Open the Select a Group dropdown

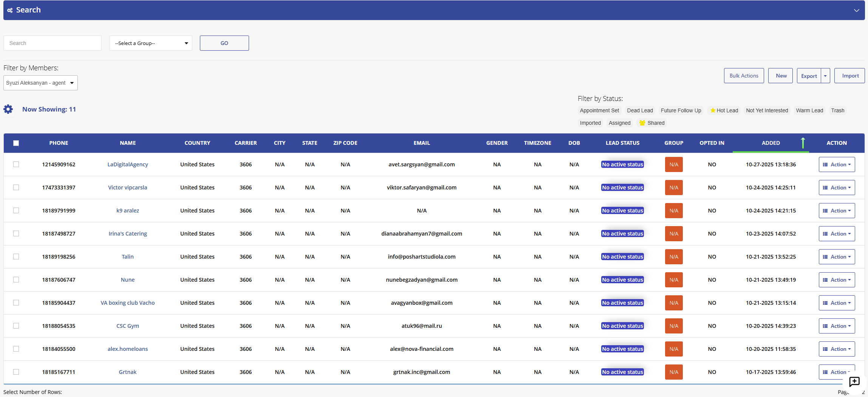(x=150, y=43)
